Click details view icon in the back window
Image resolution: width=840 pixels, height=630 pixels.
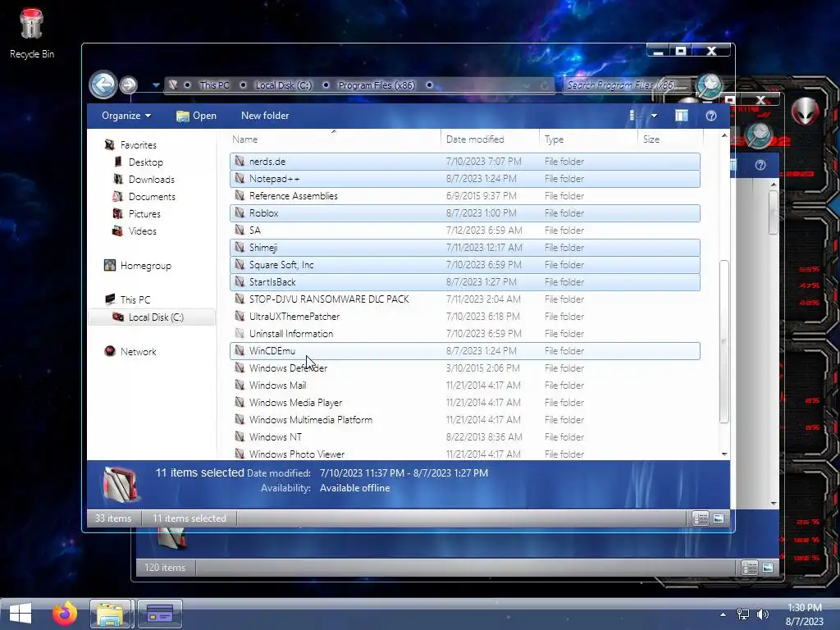point(749,568)
